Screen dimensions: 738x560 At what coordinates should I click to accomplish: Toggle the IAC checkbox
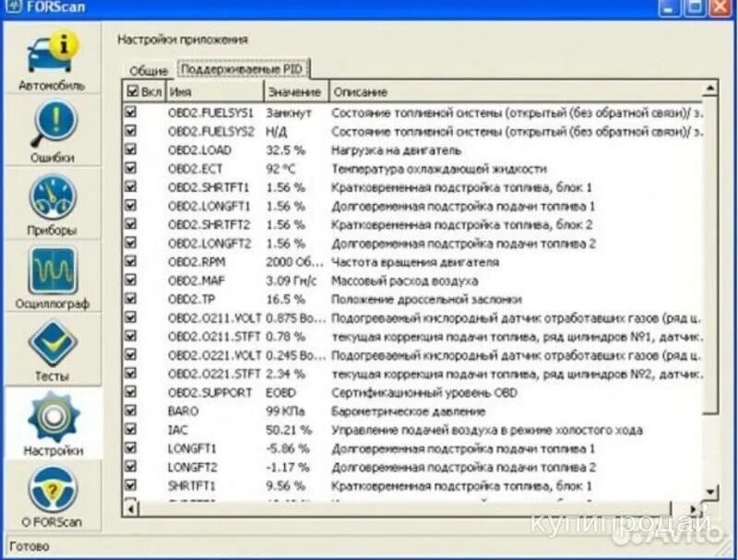tap(131, 429)
